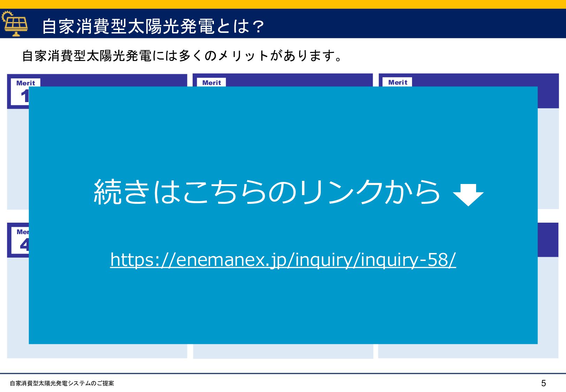This screenshot has height=392, width=566.
Task: Click the page number 5
Action: pos(543,383)
